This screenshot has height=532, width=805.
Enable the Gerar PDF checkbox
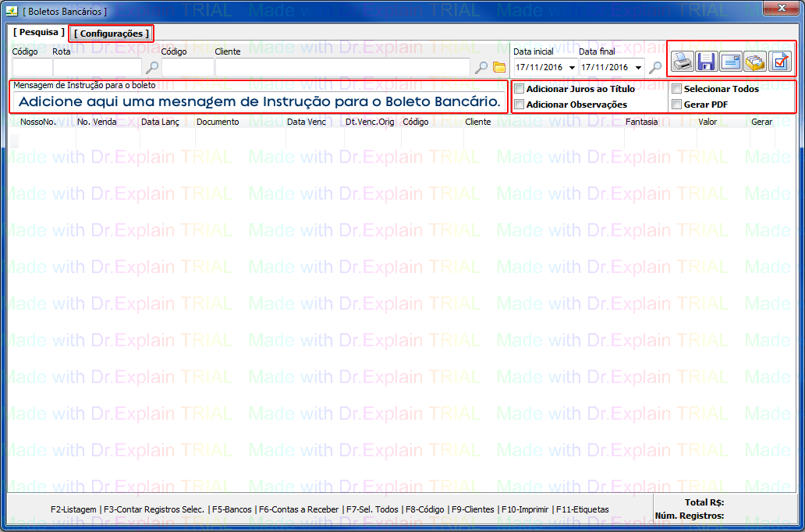pyautogui.click(x=677, y=105)
